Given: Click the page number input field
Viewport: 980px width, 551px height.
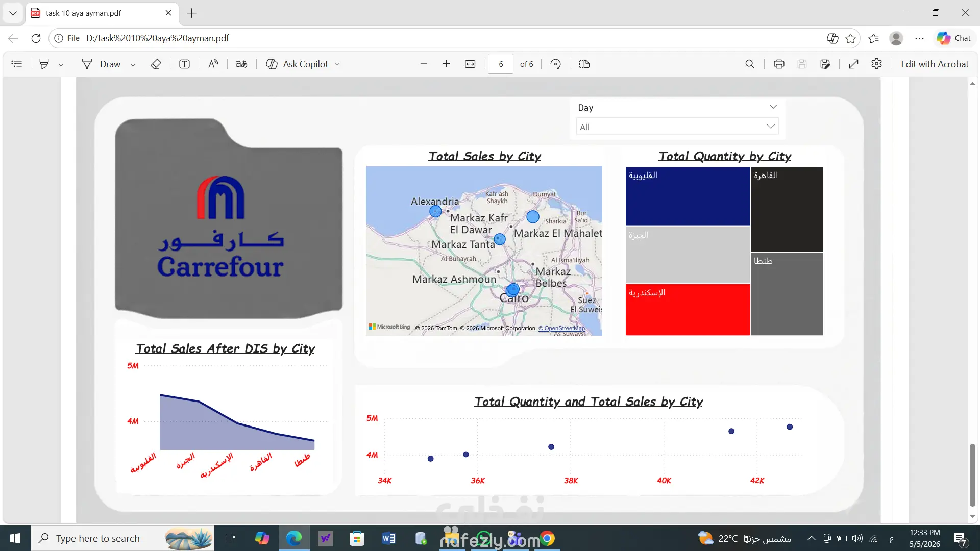Looking at the screenshot, I should pos(501,64).
